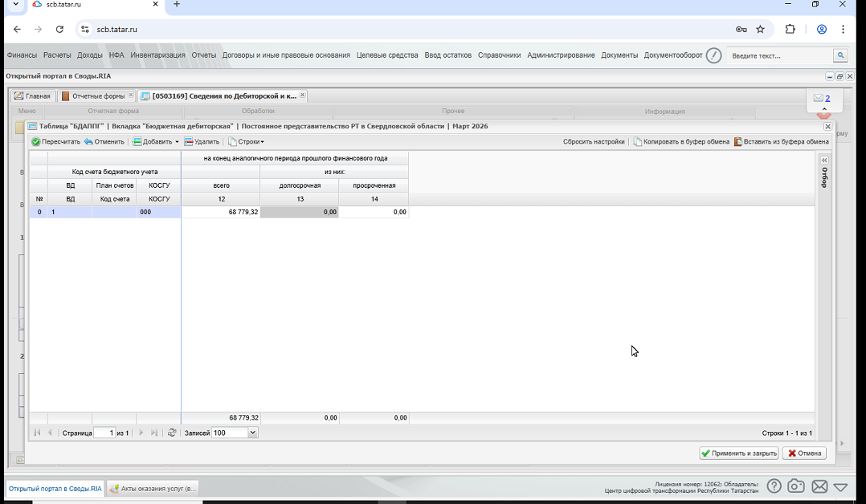Open the Администрирование menu

coord(561,55)
